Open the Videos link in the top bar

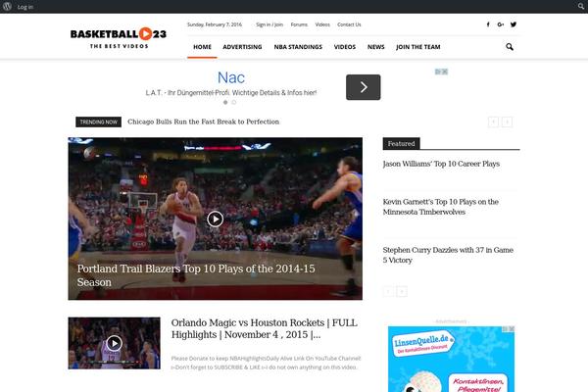[322, 24]
